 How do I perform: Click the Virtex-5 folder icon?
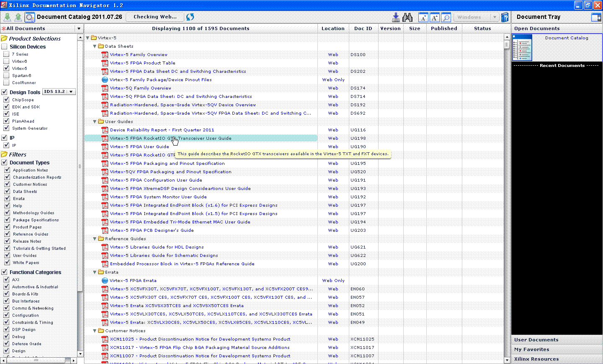tap(94, 38)
